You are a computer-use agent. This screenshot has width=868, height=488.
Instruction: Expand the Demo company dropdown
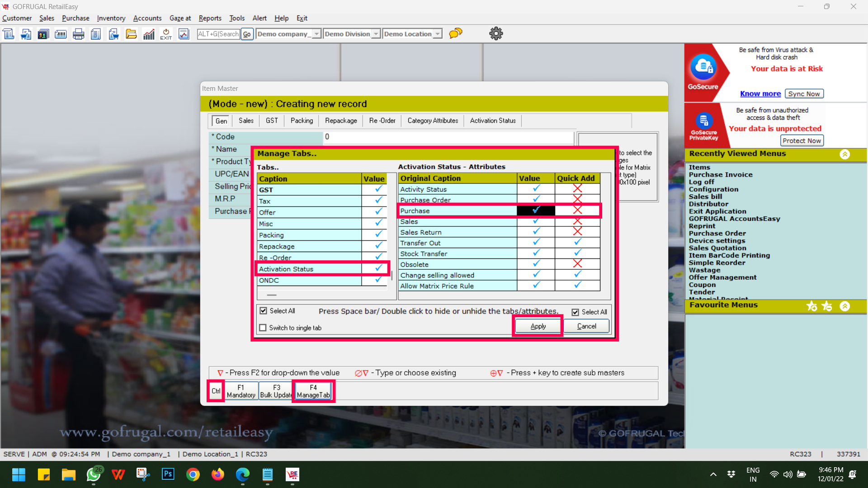click(316, 34)
